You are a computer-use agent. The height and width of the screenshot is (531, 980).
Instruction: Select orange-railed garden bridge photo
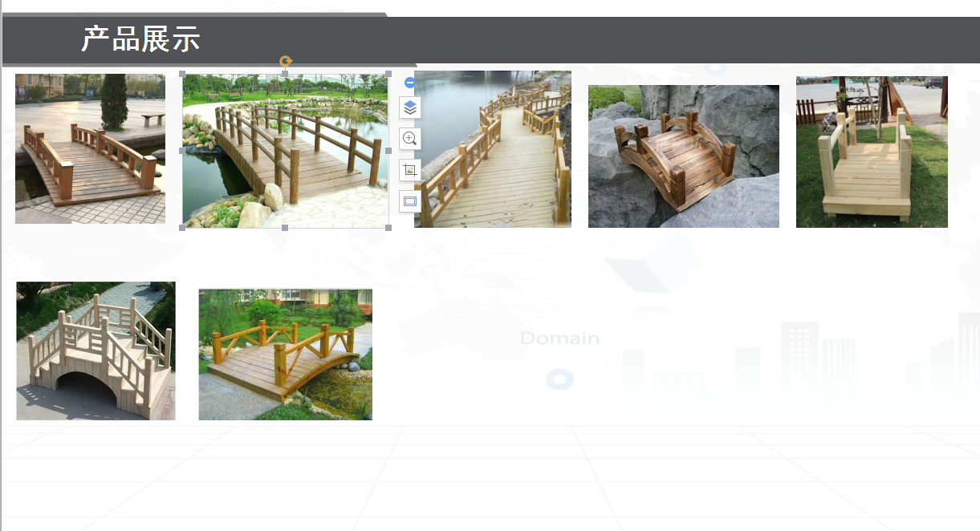pos(285,355)
